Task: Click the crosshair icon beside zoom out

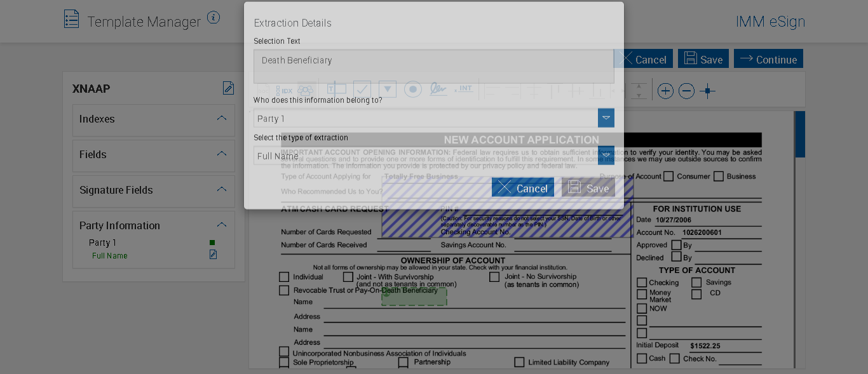Action: tap(707, 91)
